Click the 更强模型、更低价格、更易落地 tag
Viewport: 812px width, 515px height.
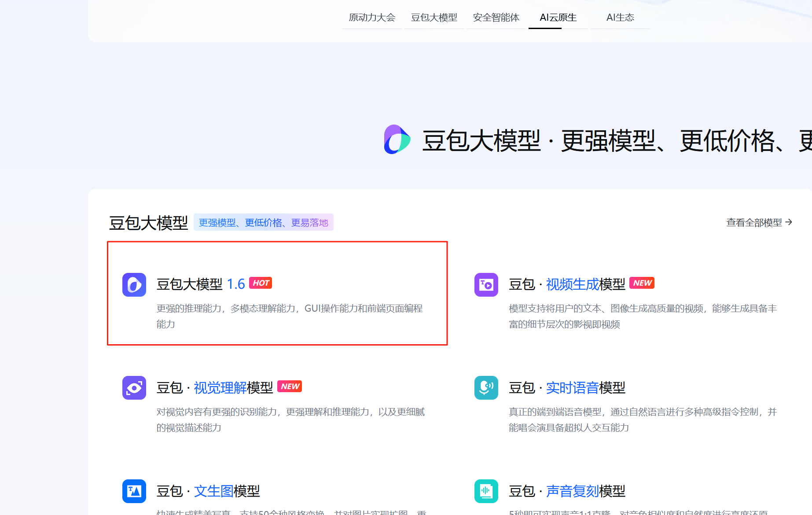coord(264,222)
